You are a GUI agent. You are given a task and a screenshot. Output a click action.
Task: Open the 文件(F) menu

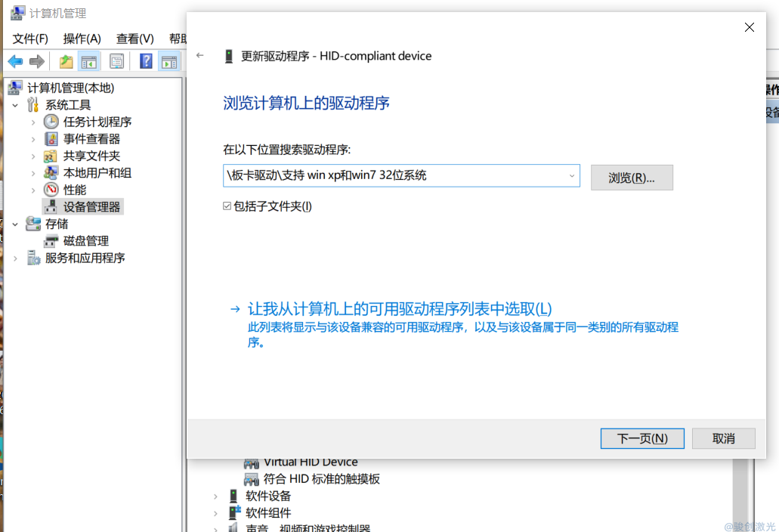pyautogui.click(x=29, y=39)
